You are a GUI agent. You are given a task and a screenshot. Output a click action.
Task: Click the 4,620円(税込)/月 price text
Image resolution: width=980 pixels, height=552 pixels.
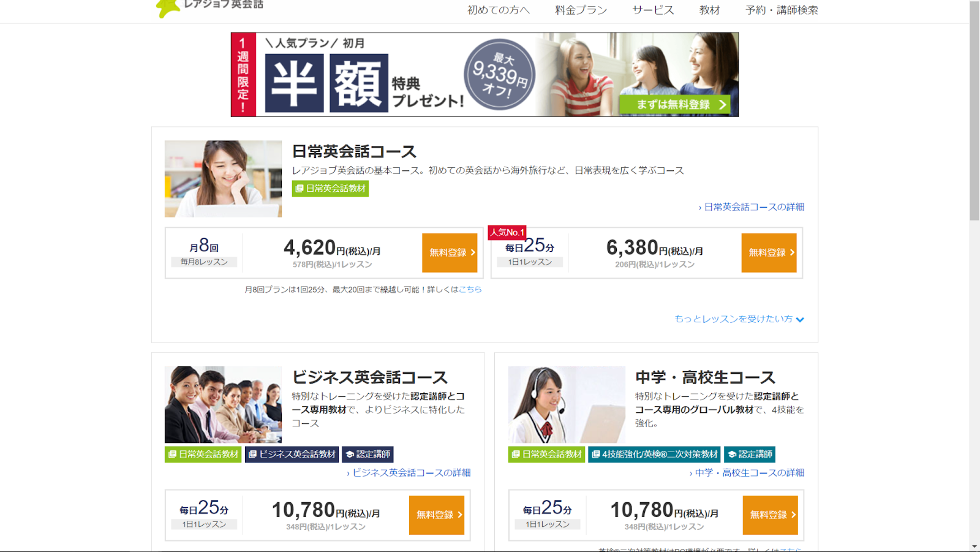pyautogui.click(x=332, y=248)
